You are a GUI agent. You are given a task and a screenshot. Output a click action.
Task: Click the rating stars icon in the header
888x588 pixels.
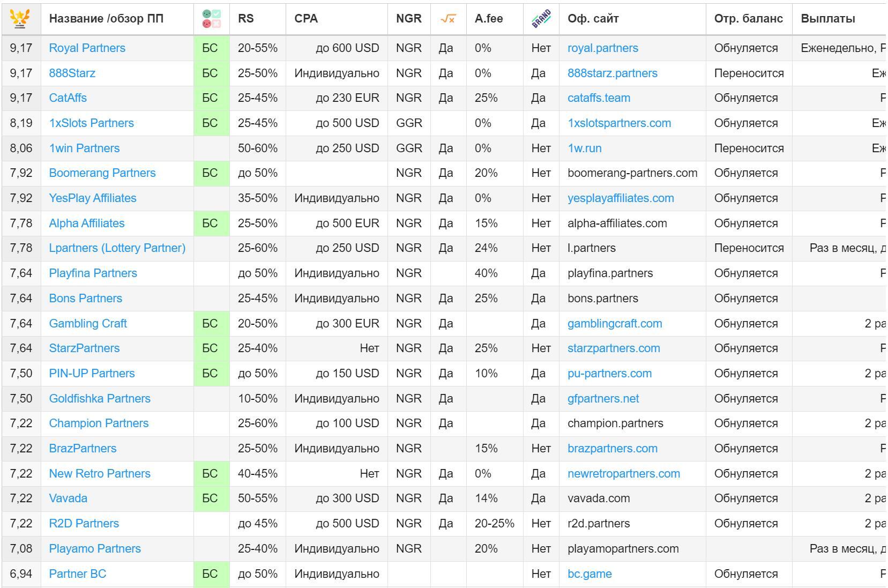click(x=20, y=18)
